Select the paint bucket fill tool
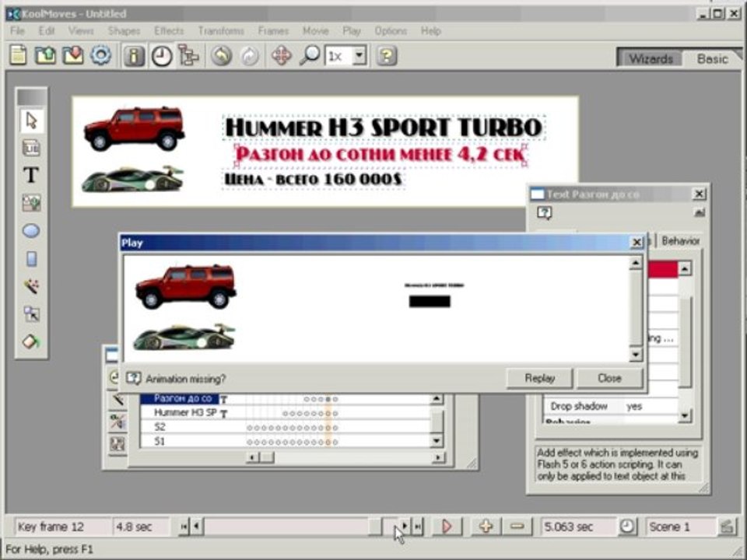 [31, 341]
